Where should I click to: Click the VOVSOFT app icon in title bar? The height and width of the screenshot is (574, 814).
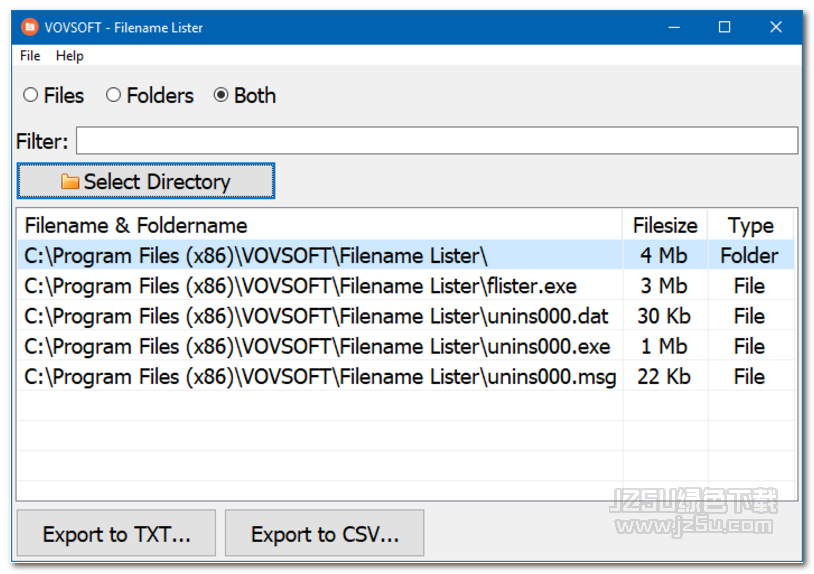[x=30, y=26]
